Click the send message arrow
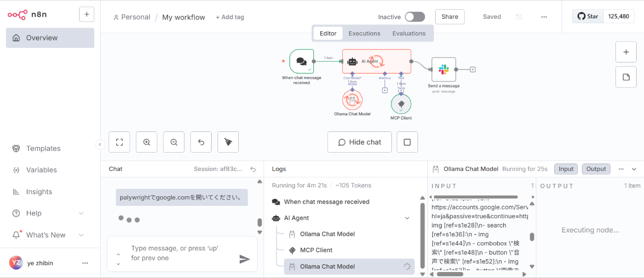The width and height of the screenshot is (644, 278). pyautogui.click(x=245, y=259)
